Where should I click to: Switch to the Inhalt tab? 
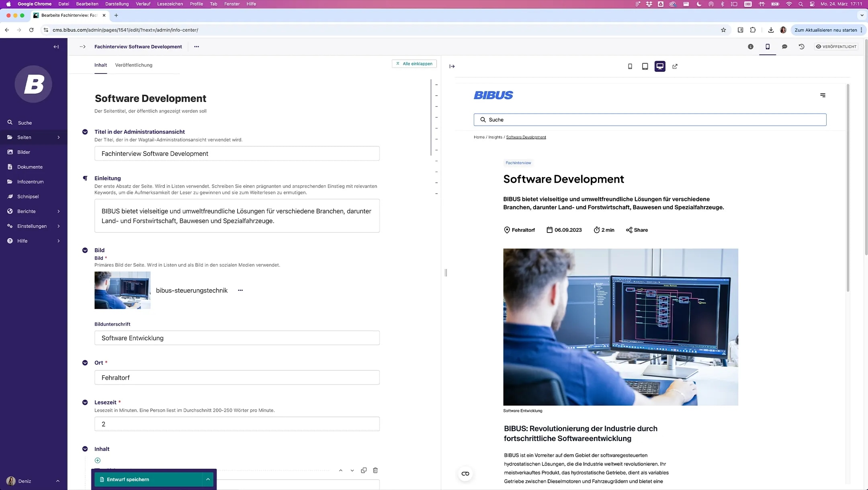point(100,65)
